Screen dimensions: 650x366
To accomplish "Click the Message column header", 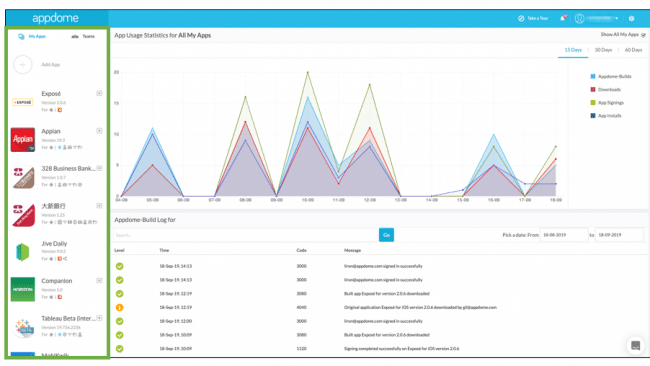I will [352, 250].
